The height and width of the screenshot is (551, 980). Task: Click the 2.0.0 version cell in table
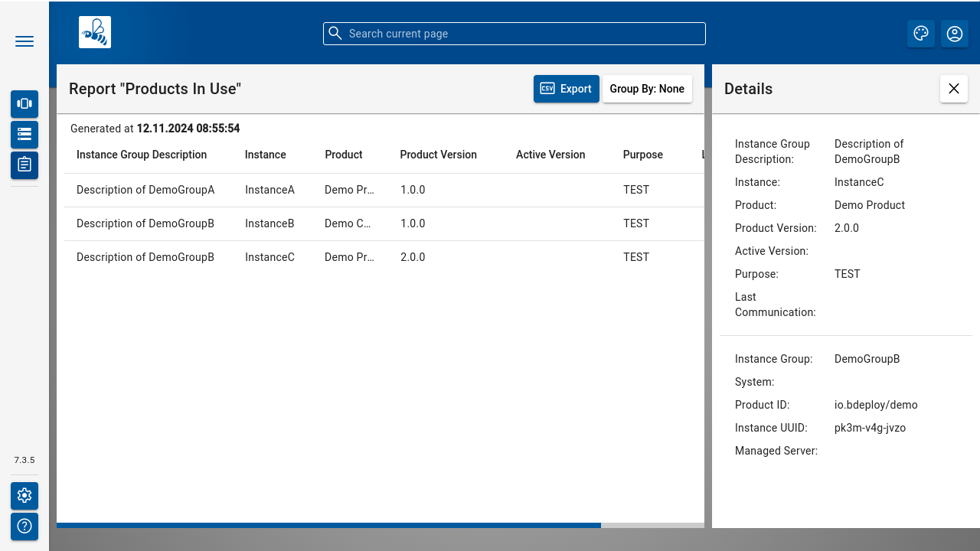[x=413, y=257]
